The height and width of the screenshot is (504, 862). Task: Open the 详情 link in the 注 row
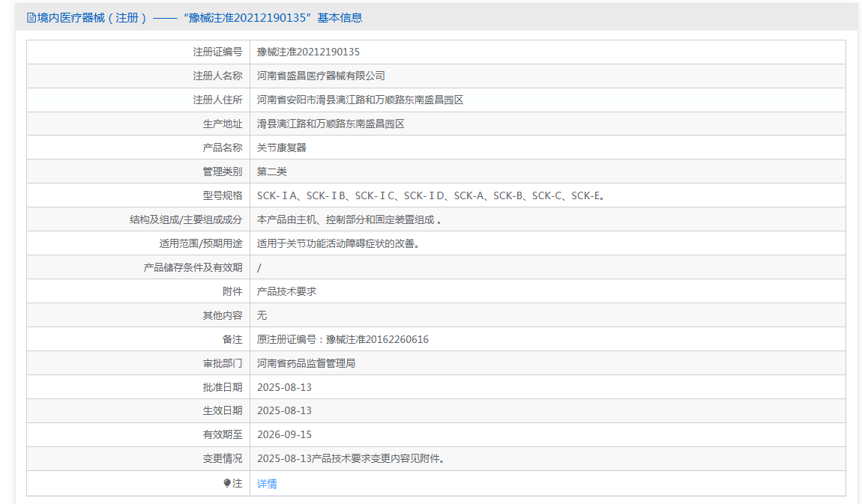pyautogui.click(x=267, y=484)
